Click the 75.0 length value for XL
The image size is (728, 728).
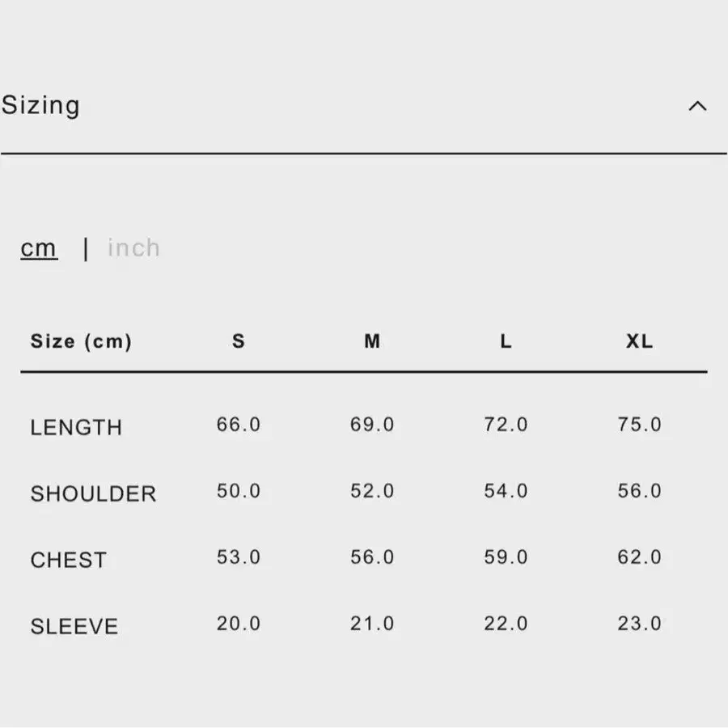639,425
